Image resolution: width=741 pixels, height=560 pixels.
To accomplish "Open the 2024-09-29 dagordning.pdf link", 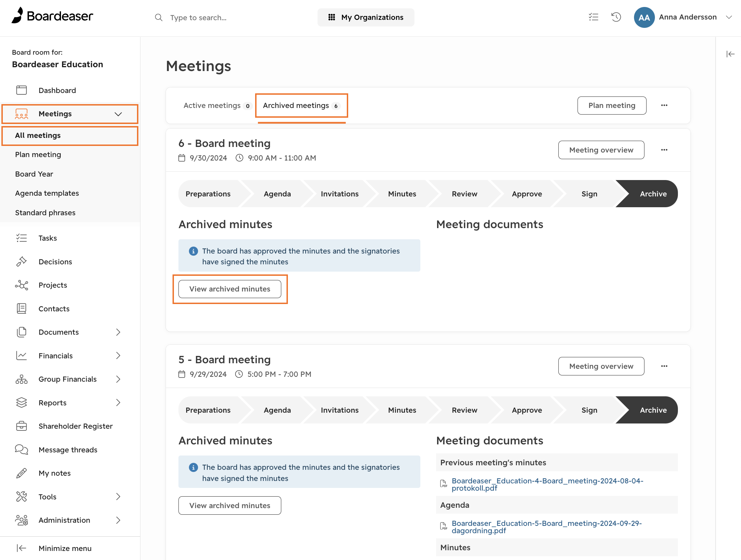I will point(547,527).
